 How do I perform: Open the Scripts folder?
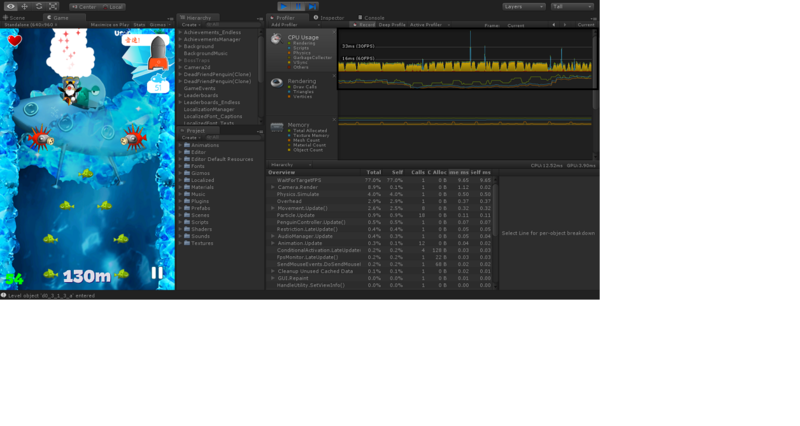pyautogui.click(x=199, y=222)
